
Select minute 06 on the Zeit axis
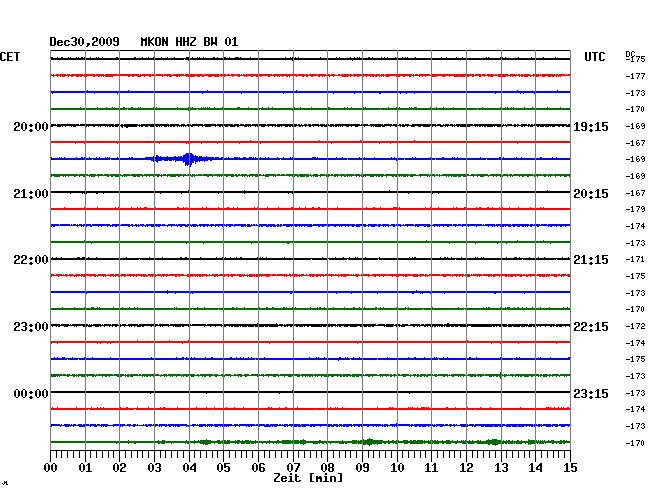[258, 468]
